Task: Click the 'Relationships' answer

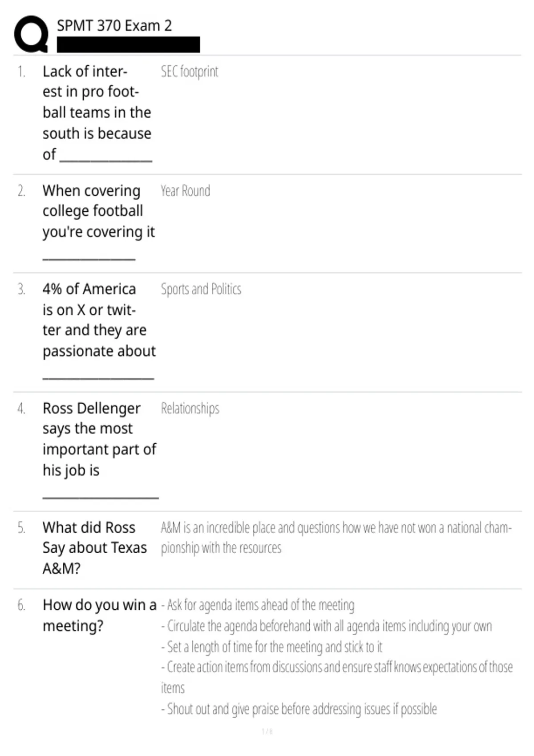Action: [190, 408]
